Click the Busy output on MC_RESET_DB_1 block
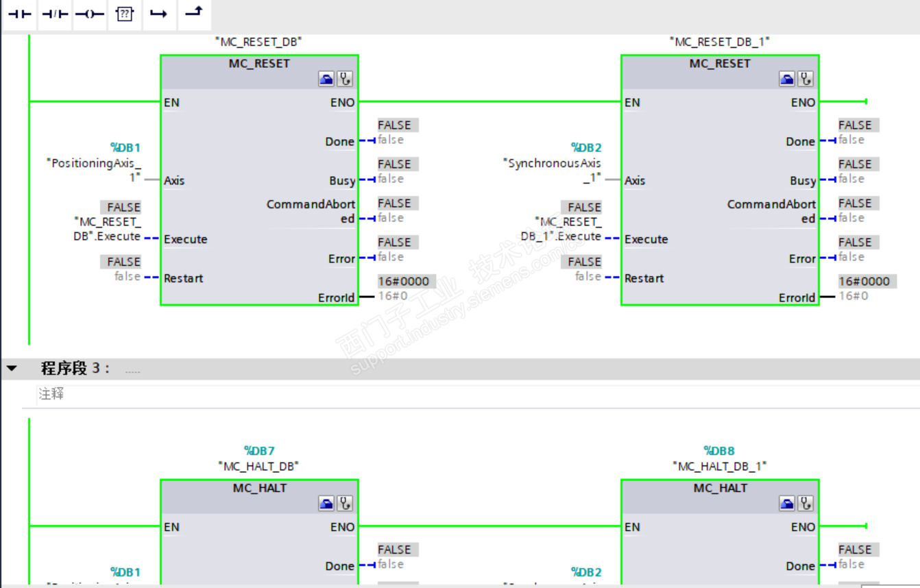 (x=803, y=181)
